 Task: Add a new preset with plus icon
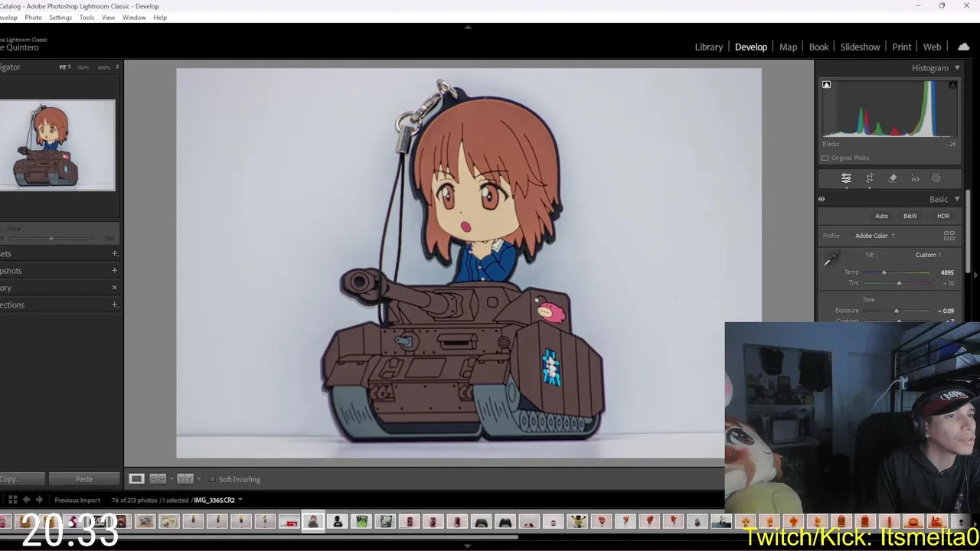click(115, 253)
